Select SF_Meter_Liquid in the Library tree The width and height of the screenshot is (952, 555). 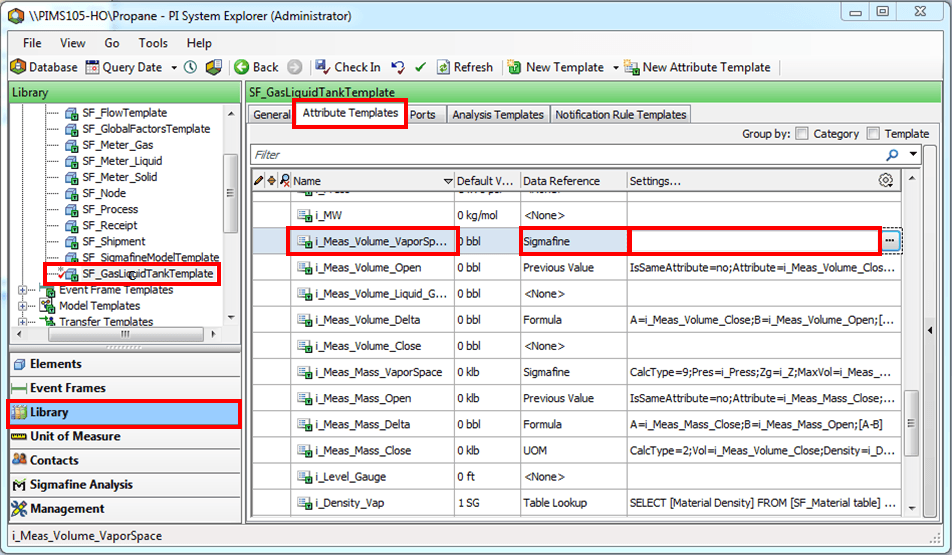click(x=121, y=161)
